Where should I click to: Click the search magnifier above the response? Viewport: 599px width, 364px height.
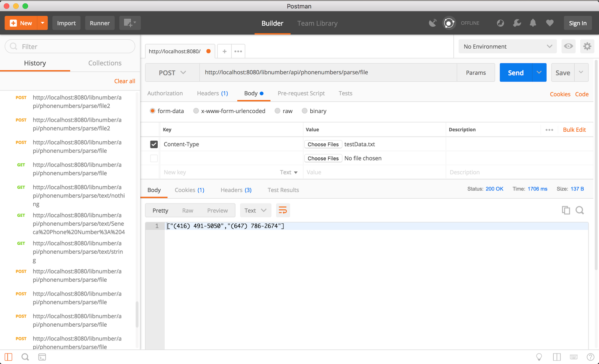point(580,210)
